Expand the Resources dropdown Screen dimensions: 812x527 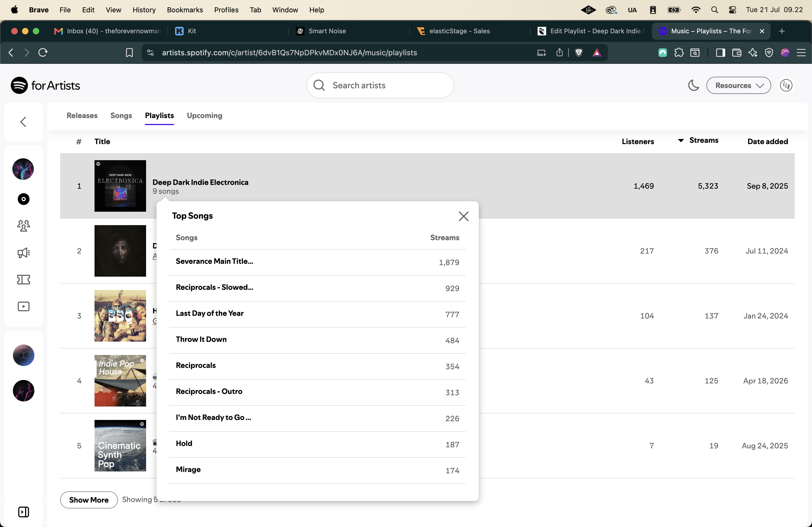point(738,85)
